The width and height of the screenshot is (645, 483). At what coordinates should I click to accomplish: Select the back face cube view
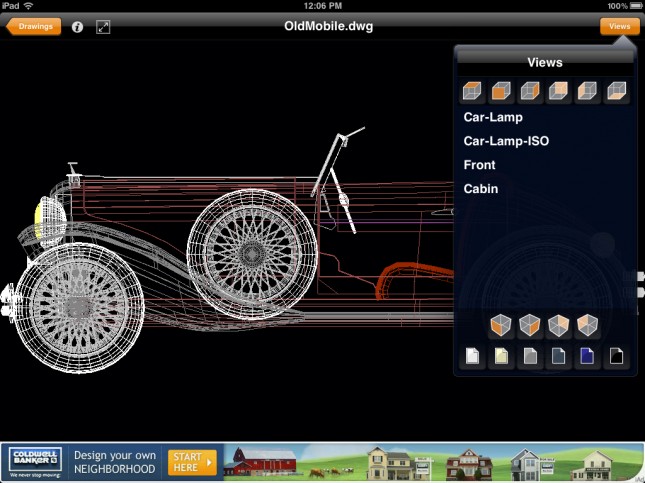click(559, 92)
